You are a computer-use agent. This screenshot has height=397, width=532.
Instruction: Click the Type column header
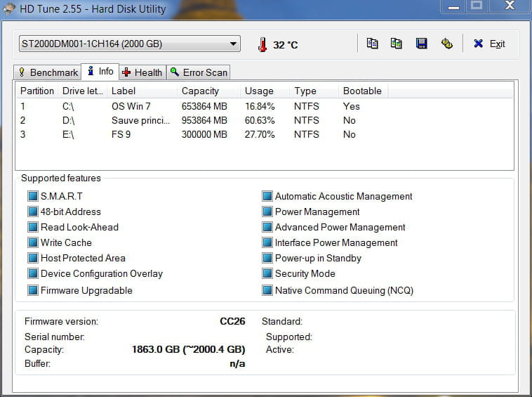[314, 91]
